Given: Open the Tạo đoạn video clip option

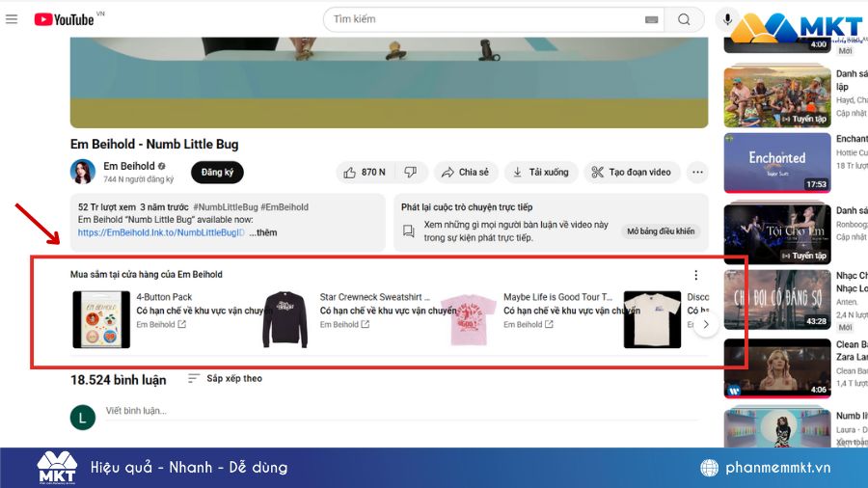Looking at the screenshot, I should point(632,173).
